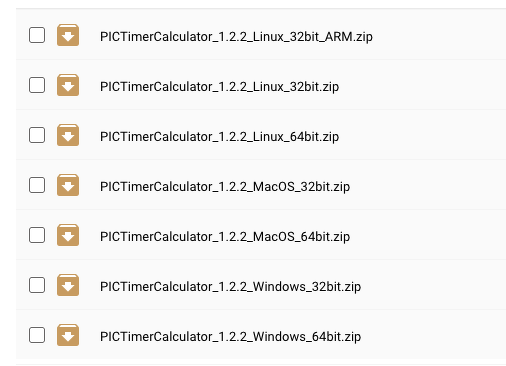Toggle the checkbox for MacOS_32bit.zip
Viewport: 506px width, 366px height.
37,185
